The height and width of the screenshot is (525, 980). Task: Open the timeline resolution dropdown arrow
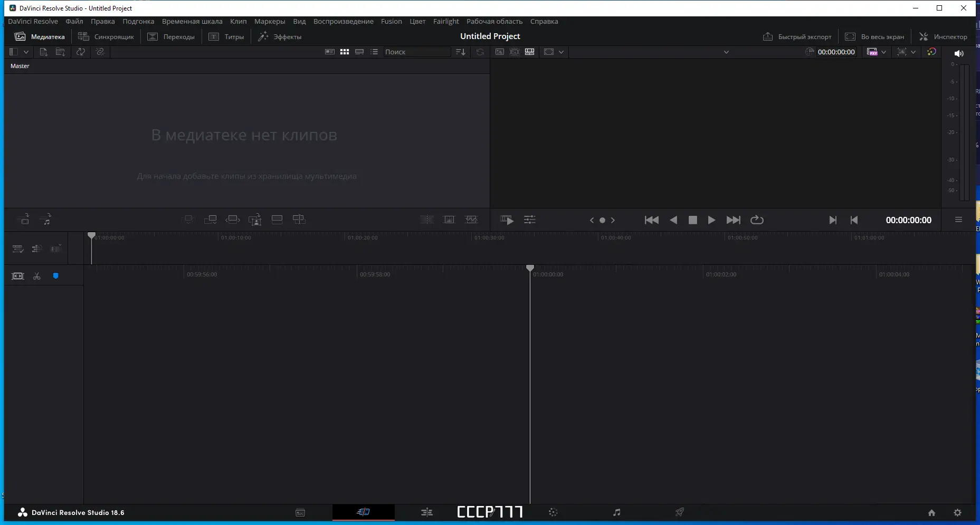point(913,52)
